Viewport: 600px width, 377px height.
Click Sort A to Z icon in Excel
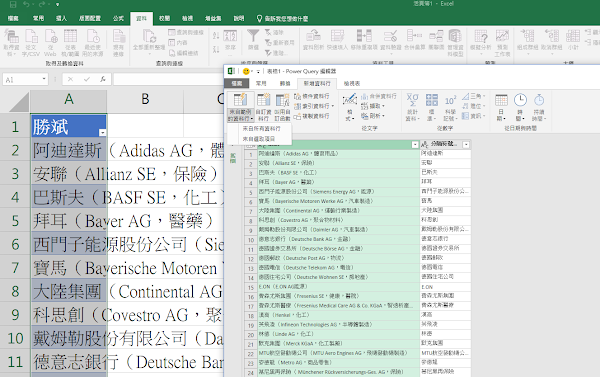click(x=216, y=36)
